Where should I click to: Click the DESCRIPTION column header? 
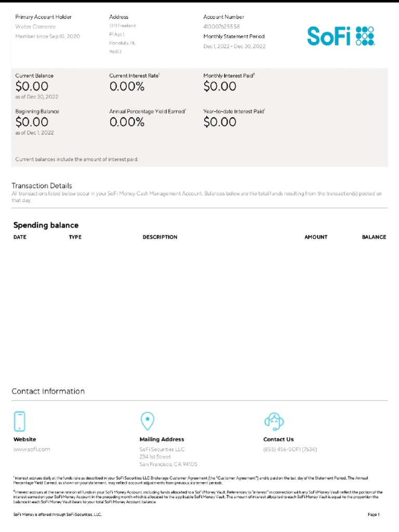pos(160,237)
